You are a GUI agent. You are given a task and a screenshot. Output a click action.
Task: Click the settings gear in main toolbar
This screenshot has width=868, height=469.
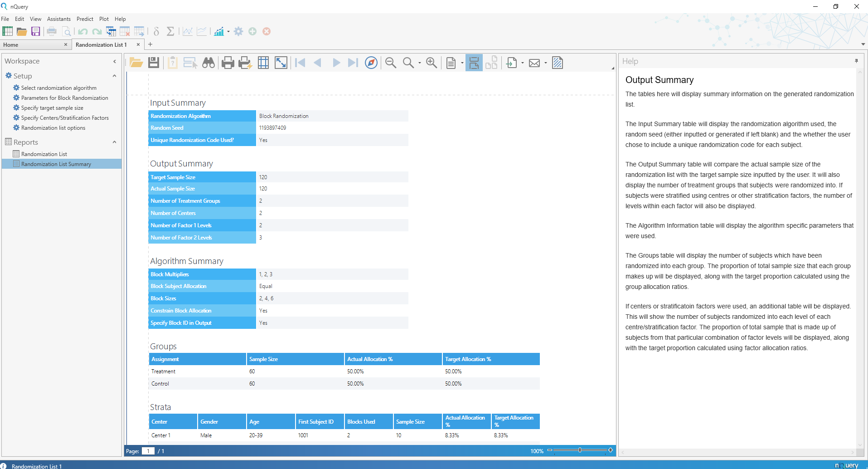click(x=239, y=31)
